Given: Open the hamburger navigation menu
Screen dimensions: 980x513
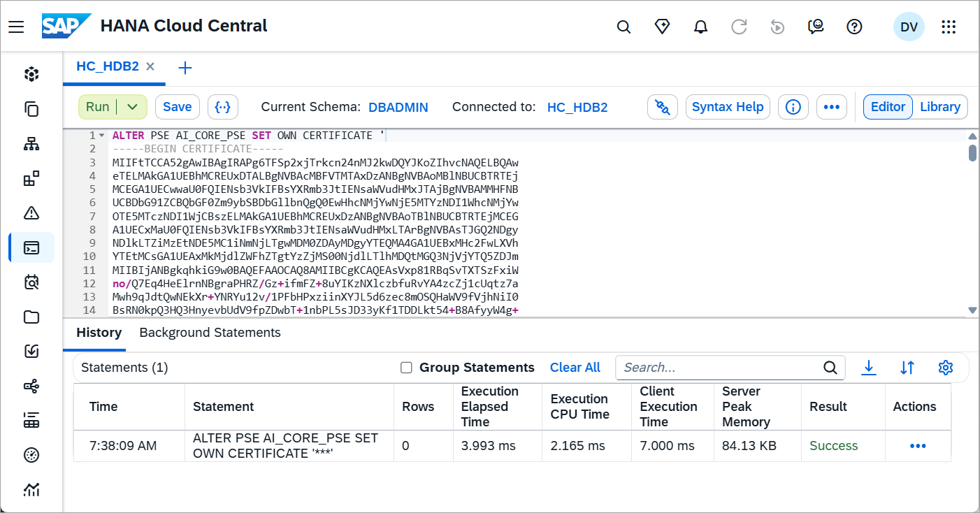Looking at the screenshot, I should click(x=16, y=27).
